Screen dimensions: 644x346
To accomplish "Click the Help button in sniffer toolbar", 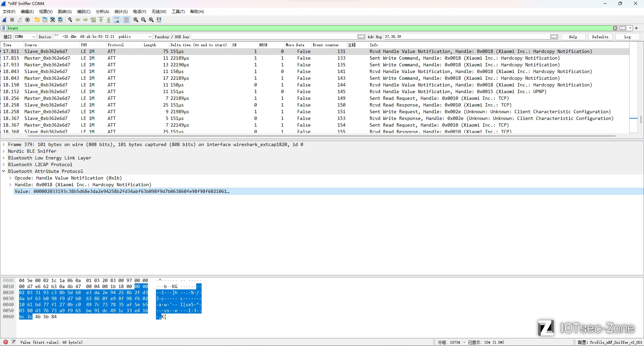I will coord(573,37).
